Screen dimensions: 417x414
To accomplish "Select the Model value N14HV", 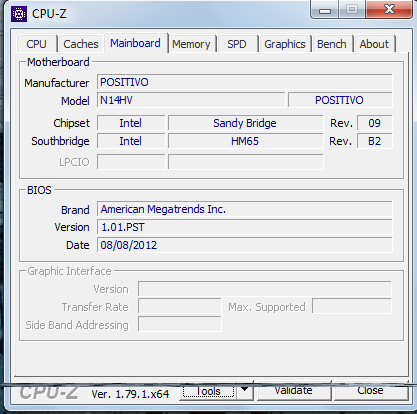I will pos(191,100).
